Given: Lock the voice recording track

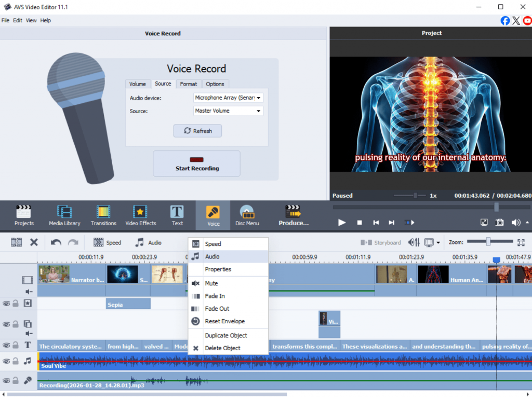Looking at the screenshot, I should coord(16,381).
